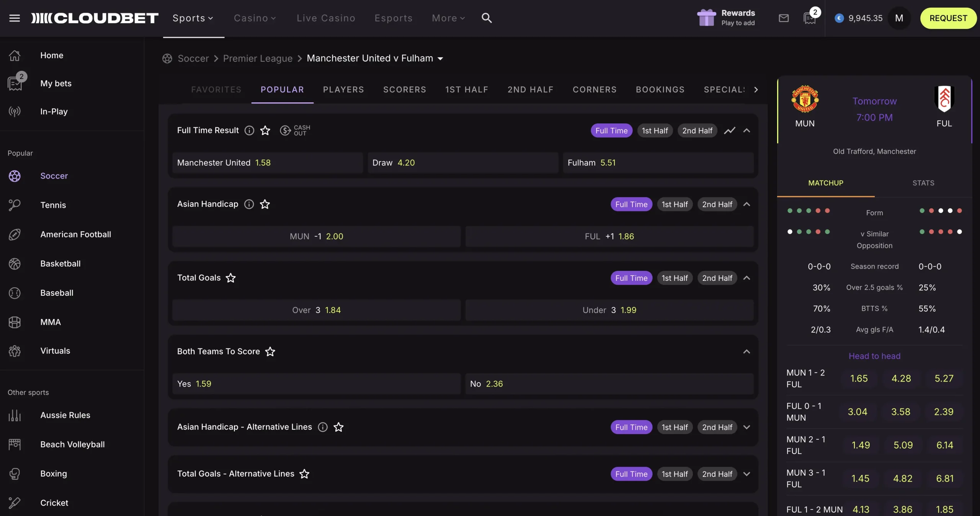Viewport: 980px width, 516px height.
Task: Click the In-Play broadcast icon
Action: [x=15, y=111]
